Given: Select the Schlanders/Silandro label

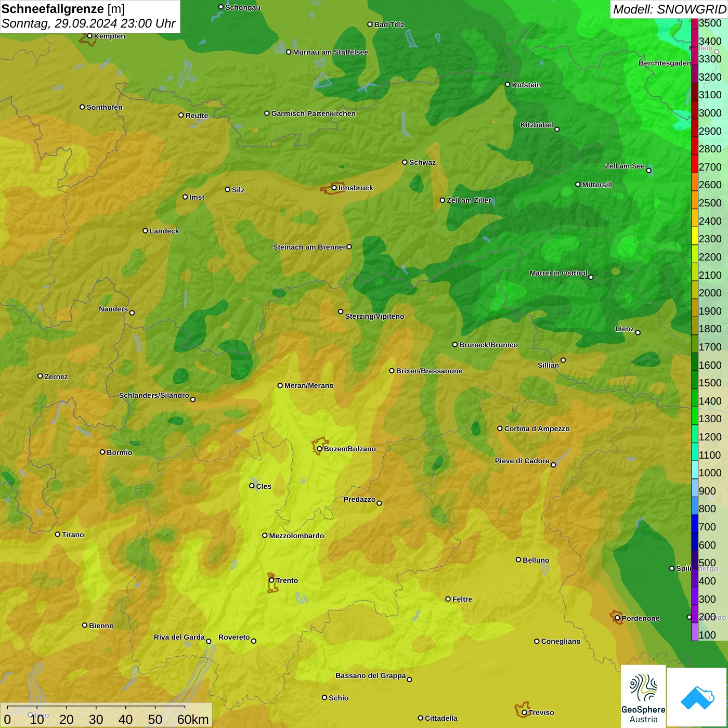Looking at the screenshot, I should (154, 395).
